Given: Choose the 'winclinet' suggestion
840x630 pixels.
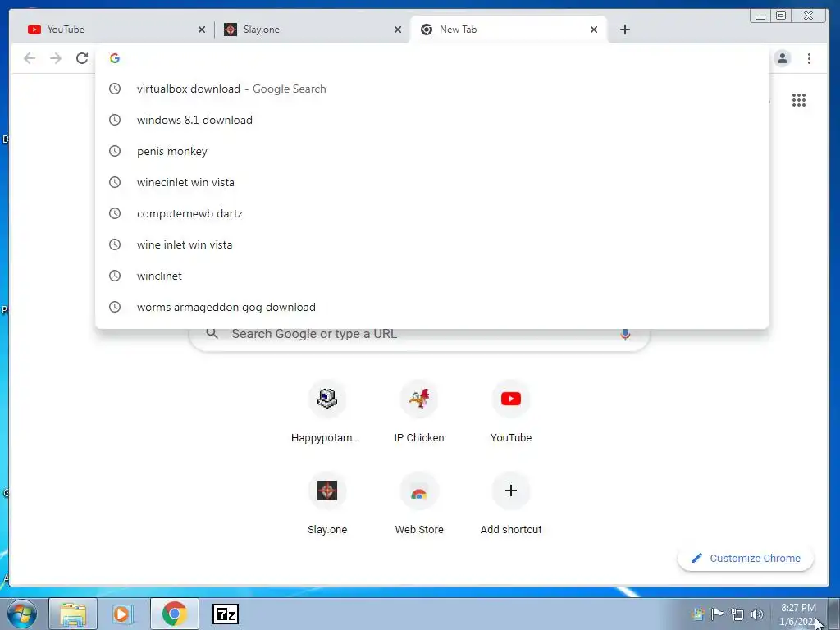Looking at the screenshot, I should [x=431, y=276].
